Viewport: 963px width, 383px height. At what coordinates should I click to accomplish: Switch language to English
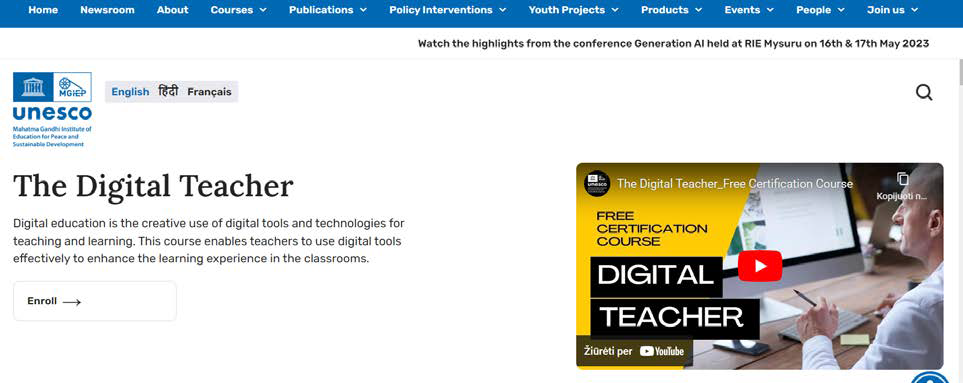coord(130,91)
